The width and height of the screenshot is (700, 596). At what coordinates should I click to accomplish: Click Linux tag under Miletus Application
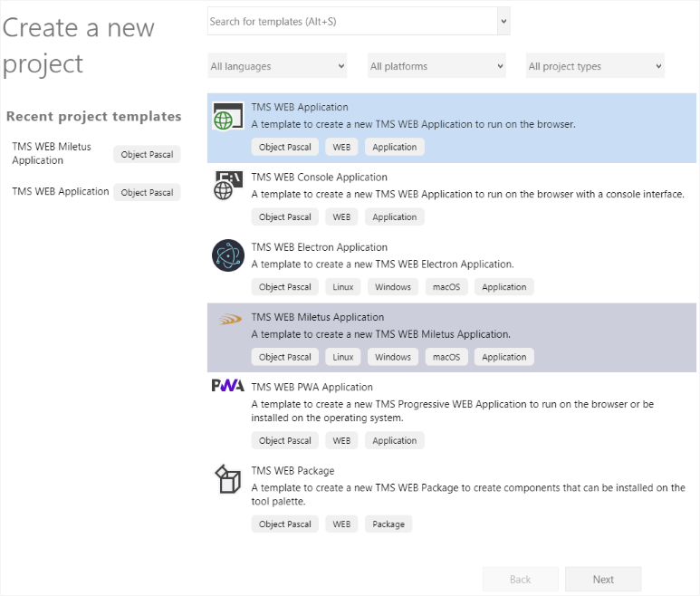(343, 357)
